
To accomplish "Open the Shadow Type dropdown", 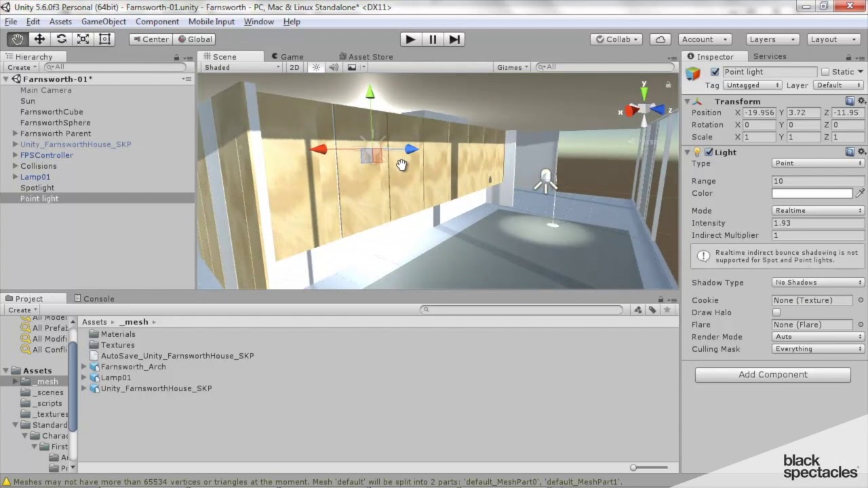I will pyautogui.click(x=818, y=283).
